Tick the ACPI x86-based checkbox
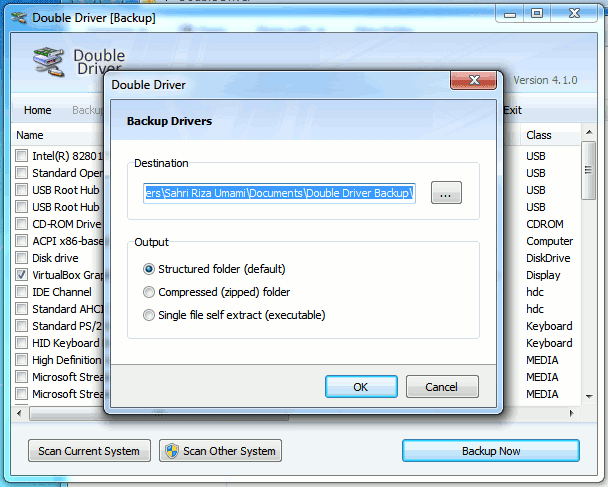 point(21,241)
